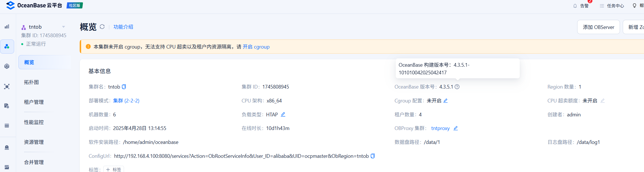Click the start time 2025年4月28日 13:14:55

[140, 128]
